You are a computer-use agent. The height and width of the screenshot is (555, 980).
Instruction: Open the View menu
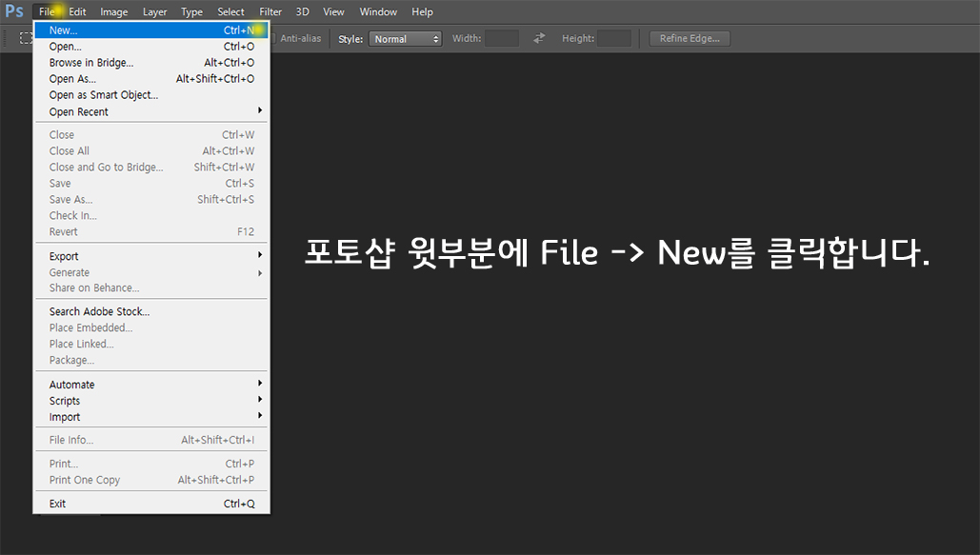click(333, 11)
